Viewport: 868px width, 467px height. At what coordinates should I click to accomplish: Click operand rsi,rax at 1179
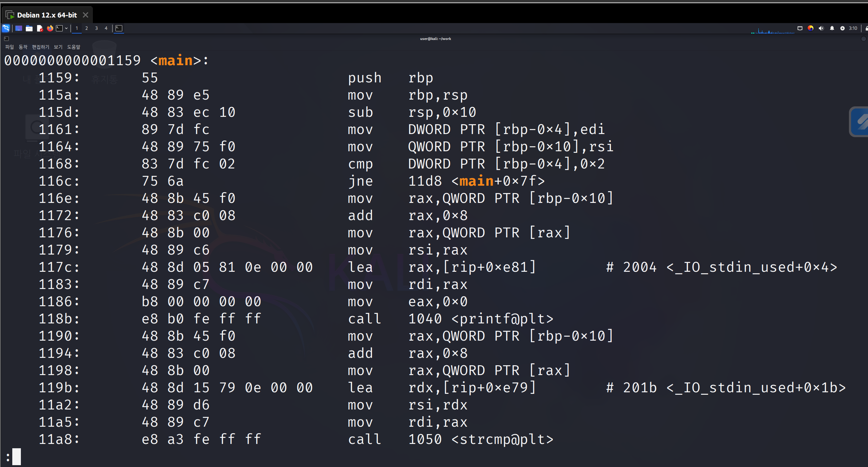438,250
